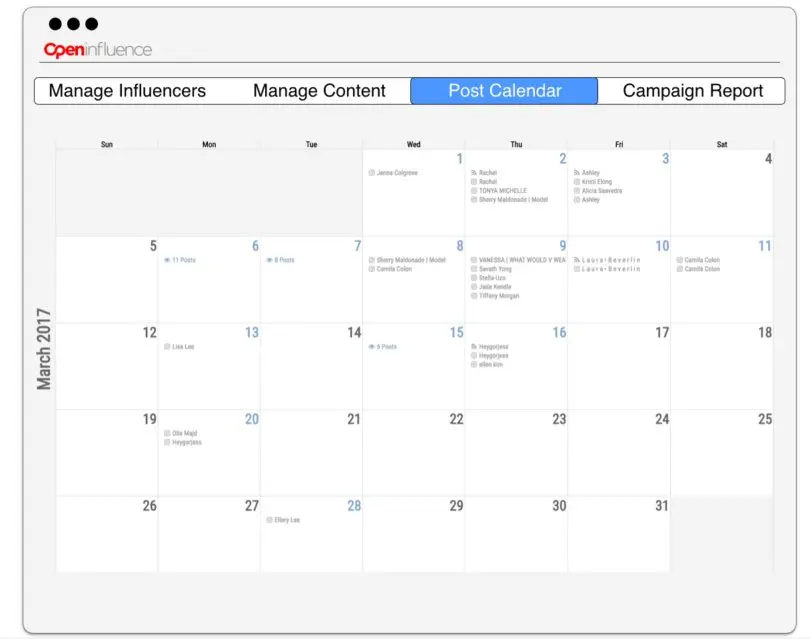This screenshot has height=639, width=810.
Task: Open Tiffany Morgan's post on March 9
Action: [499, 296]
